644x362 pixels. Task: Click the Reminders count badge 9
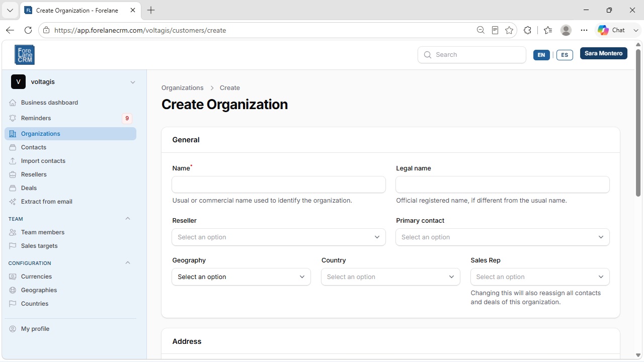(x=127, y=118)
